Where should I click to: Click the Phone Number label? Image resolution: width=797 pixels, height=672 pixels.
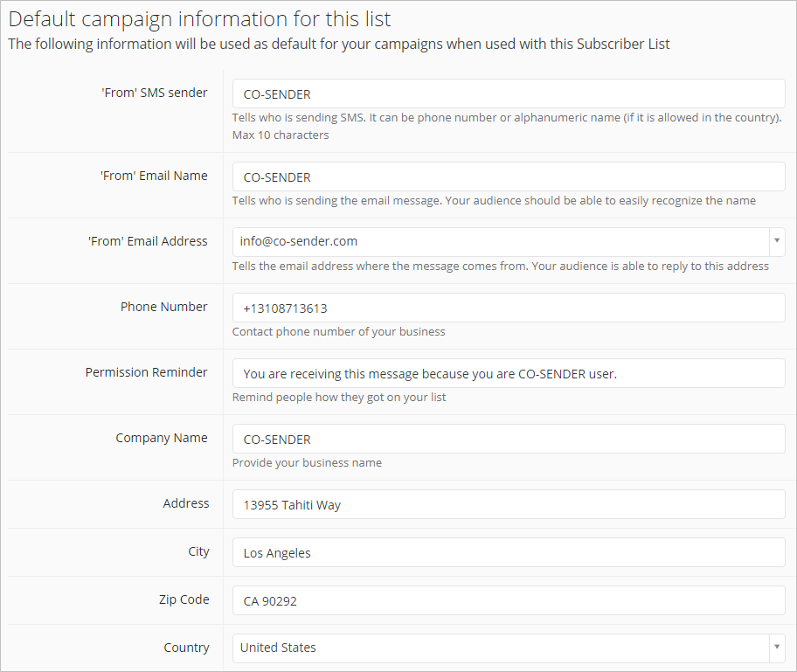[163, 307]
